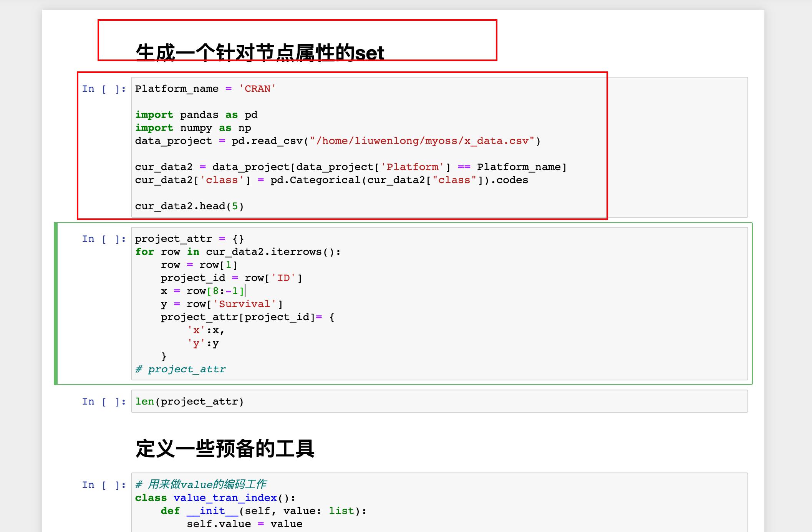Click the cur_data2.head(5) line
812x532 pixels.
click(189, 207)
